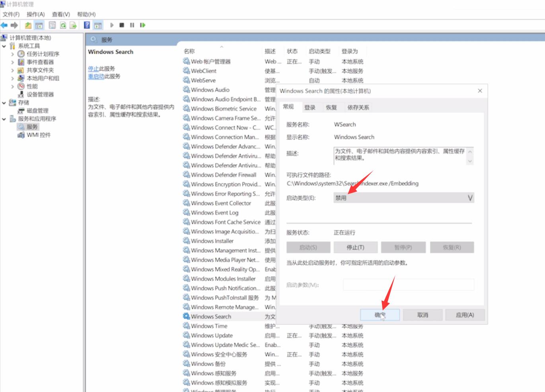The image size is (545, 392).
Task: Switch to the 恢复 tab
Action: (331, 107)
